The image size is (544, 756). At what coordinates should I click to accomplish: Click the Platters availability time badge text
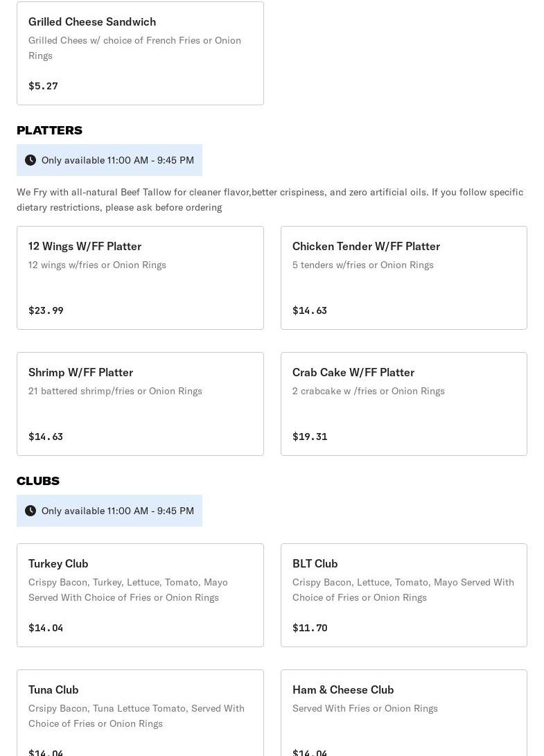118,160
